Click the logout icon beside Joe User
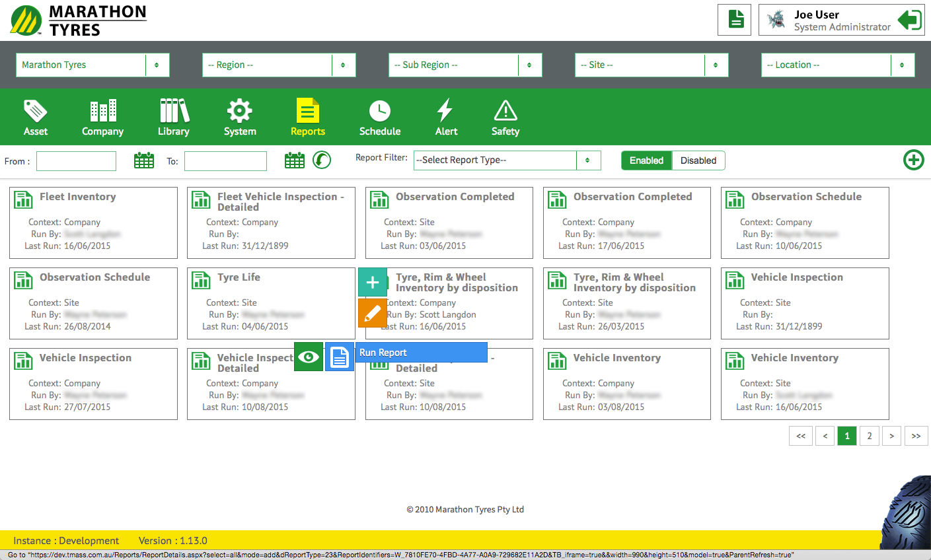The image size is (931, 560). point(909,20)
